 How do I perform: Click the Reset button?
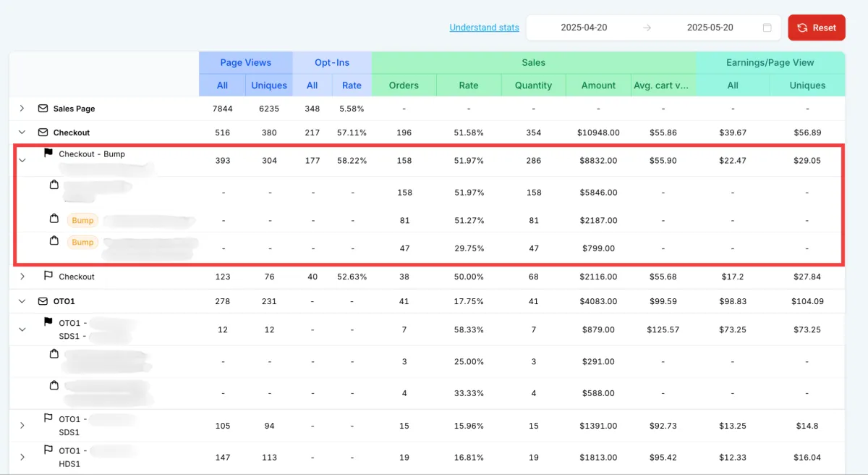[817, 28]
